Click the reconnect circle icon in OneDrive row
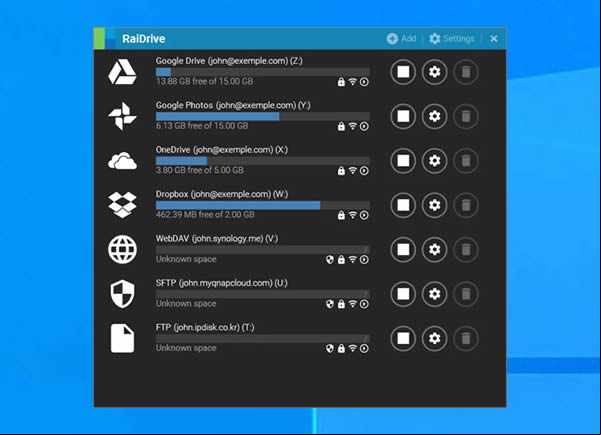 pos(364,171)
